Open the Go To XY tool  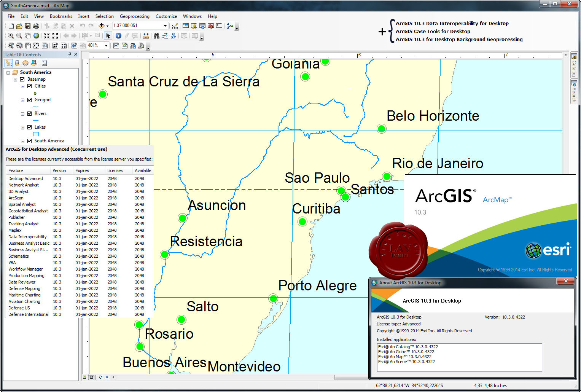pyautogui.click(x=174, y=36)
